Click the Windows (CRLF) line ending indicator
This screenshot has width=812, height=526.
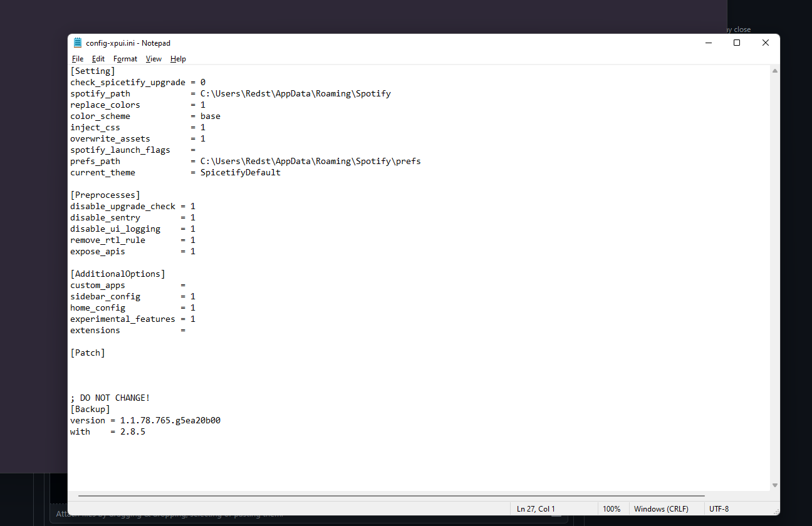pyautogui.click(x=662, y=508)
